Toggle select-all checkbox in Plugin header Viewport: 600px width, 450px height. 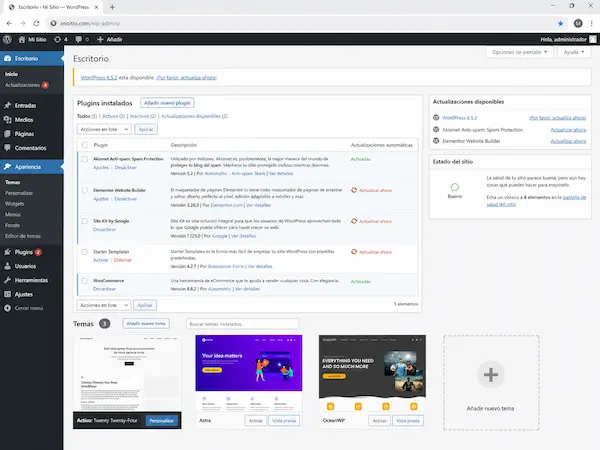(x=85, y=145)
